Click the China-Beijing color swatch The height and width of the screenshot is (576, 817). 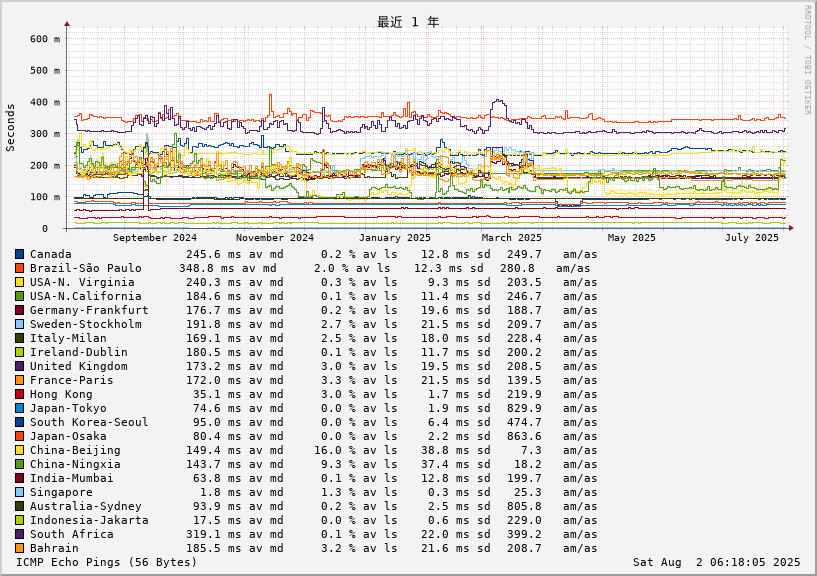pyautogui.click(x=19, y=450)
